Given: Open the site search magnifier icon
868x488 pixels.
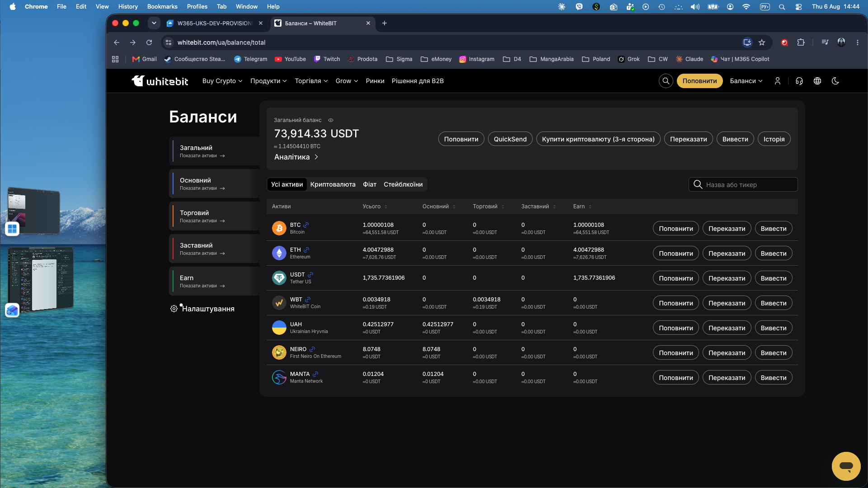Looking at the screenshot, I should tap(666, 81).
